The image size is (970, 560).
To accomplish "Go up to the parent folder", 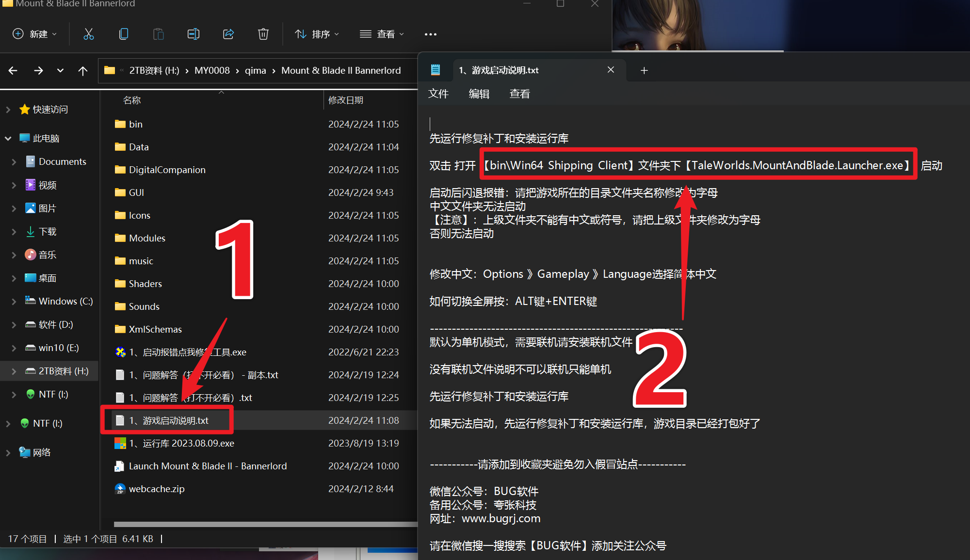I will (83, 71).
